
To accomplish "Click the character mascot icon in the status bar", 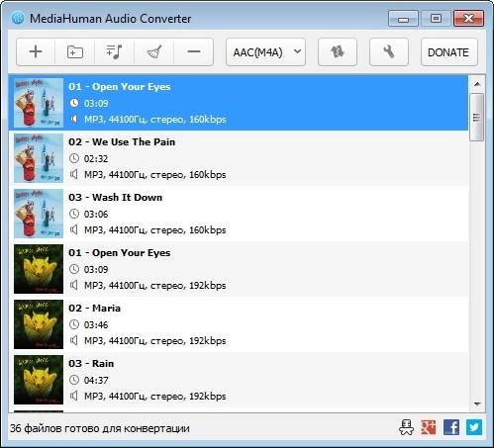I will (406, 427).
